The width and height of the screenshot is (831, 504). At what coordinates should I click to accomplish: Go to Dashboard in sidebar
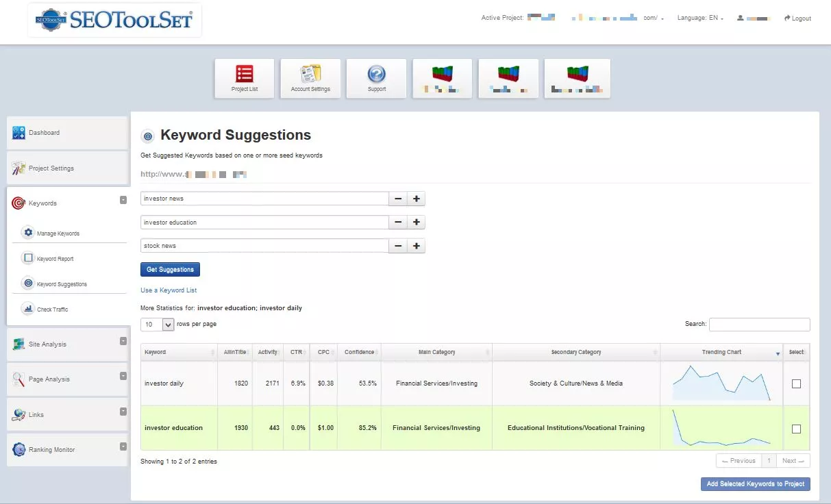[44, 133]
